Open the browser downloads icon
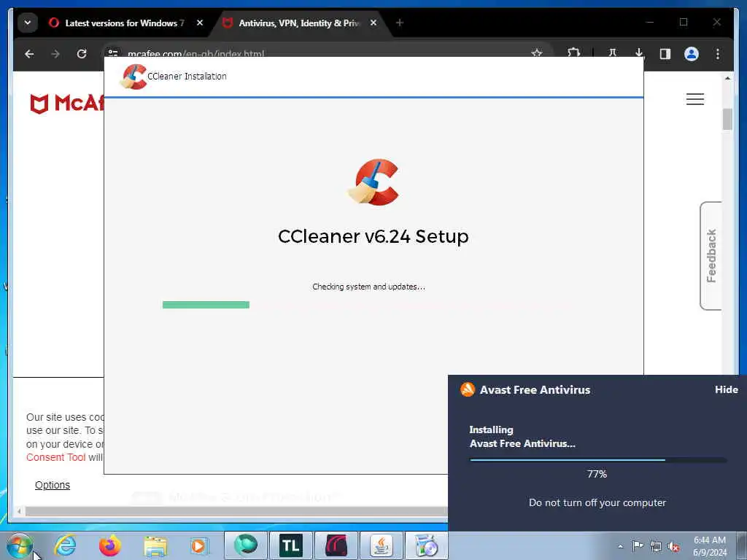Viewport: 747px width, 560px height. pos(639,52)
